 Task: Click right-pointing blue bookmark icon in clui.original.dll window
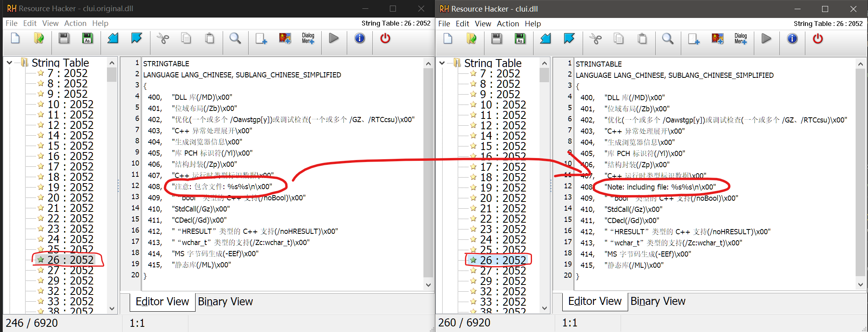pyautogui.click(x=136, y=39)
